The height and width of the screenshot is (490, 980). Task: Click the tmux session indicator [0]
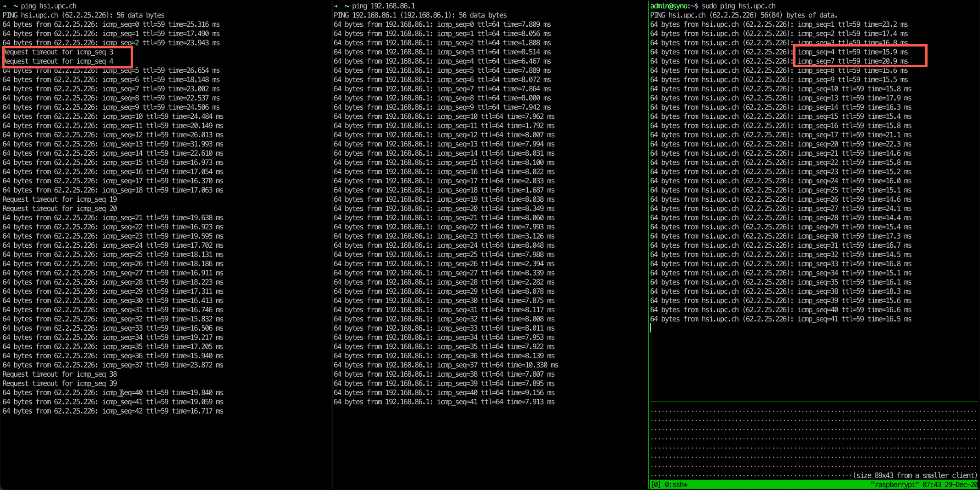(x=656, y=484)
